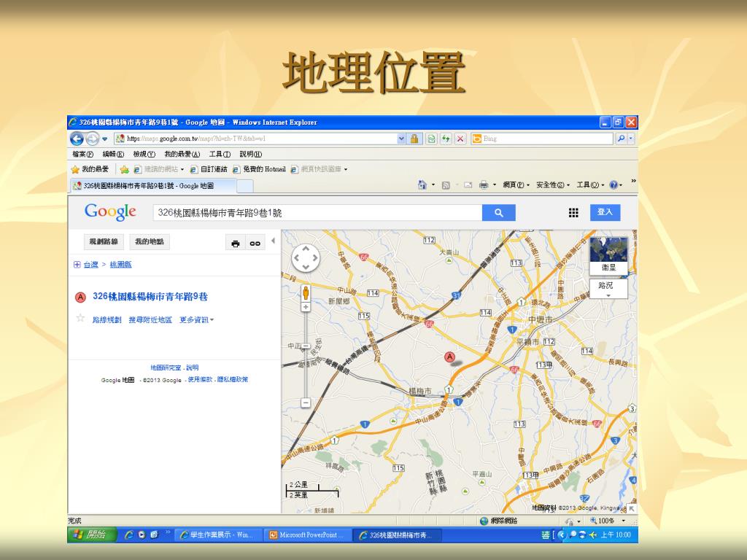Open the 編輯(E) menu
Screen dimensions: 747x560
point(113,155)
